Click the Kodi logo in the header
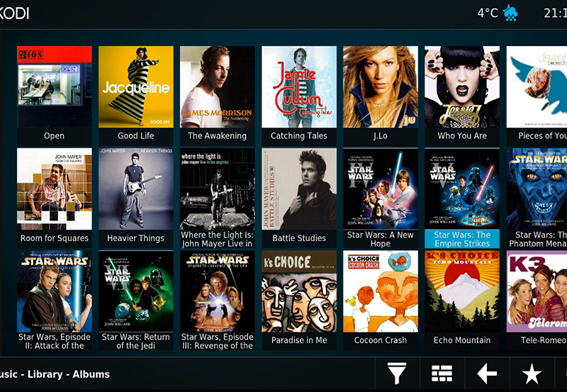This screenshot has width=567, height=392. click(x=14, y=13)
